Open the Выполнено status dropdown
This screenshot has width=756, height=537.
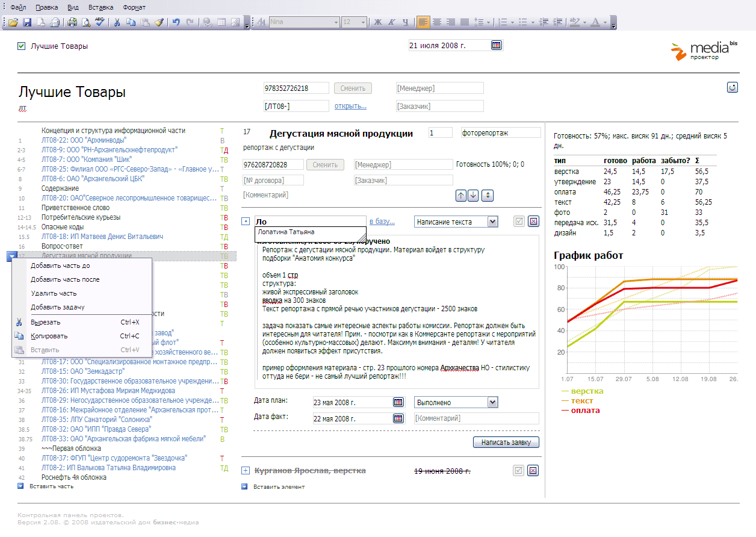pos(492,402)
